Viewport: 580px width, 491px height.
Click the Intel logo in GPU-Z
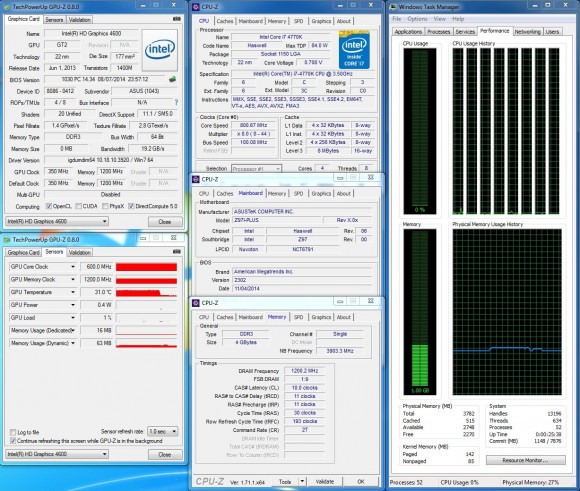[160, 50]
